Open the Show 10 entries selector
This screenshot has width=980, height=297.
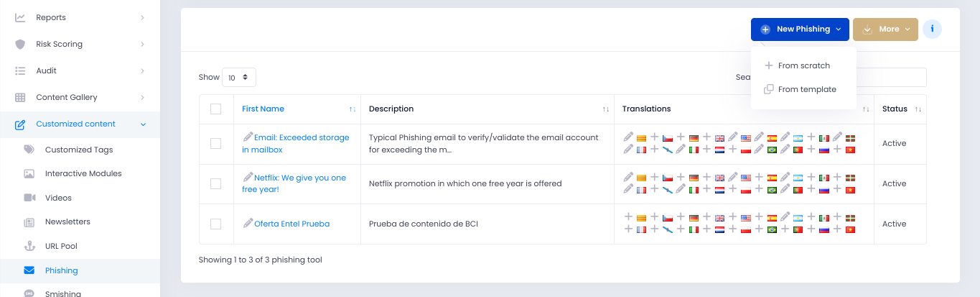(x=239, y=77)
